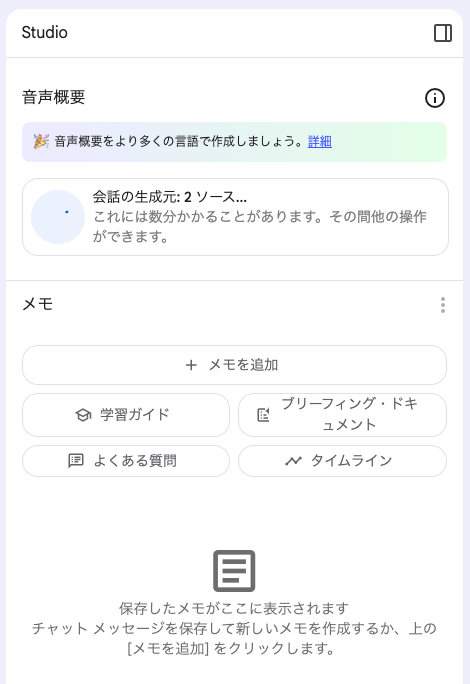This screenshot has width=470, height=684.
Task: Click the briefing document icon
Action: click(263, 415)
